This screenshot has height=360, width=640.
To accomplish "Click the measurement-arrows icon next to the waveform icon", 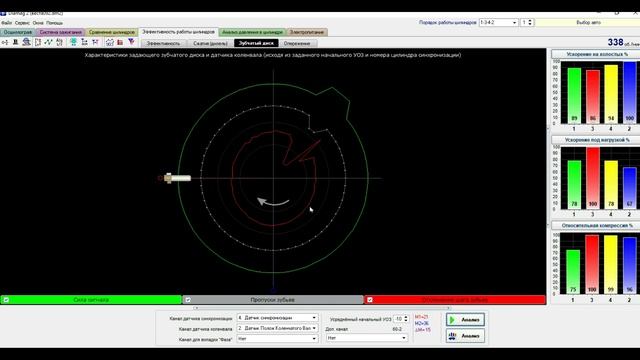I will coord(60,42).
